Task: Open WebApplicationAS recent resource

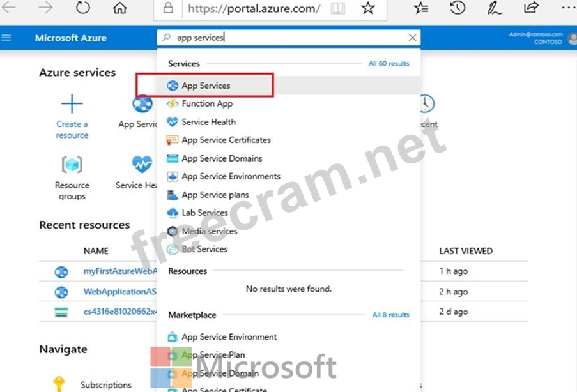Action: point(120,292)
